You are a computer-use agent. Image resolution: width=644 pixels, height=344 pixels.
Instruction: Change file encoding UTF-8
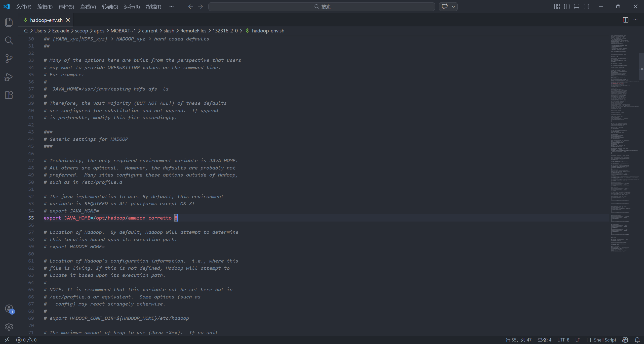[563, 340]
